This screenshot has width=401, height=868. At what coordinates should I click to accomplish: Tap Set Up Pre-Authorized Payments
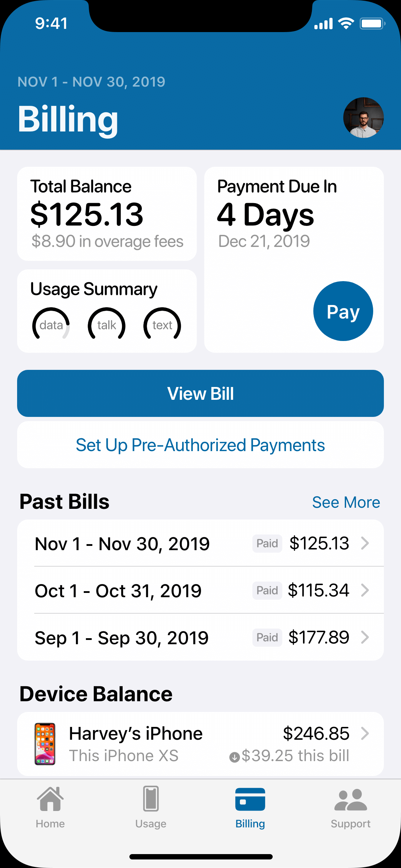tap(200, 445)
